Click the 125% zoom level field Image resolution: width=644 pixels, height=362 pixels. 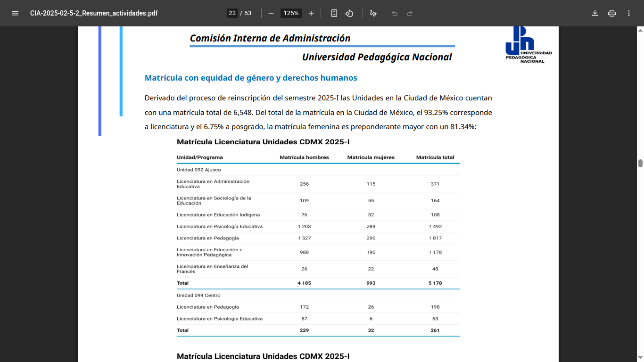point(291,13)
